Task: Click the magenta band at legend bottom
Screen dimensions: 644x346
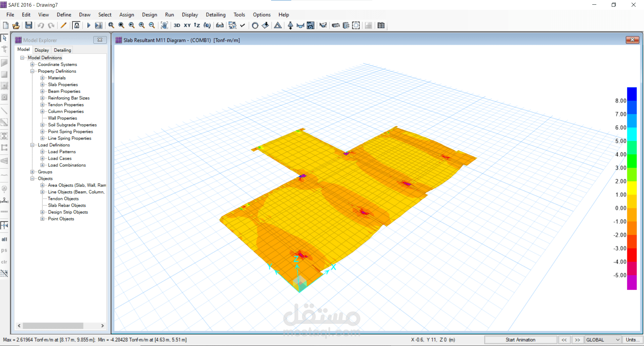Action: 632,282
